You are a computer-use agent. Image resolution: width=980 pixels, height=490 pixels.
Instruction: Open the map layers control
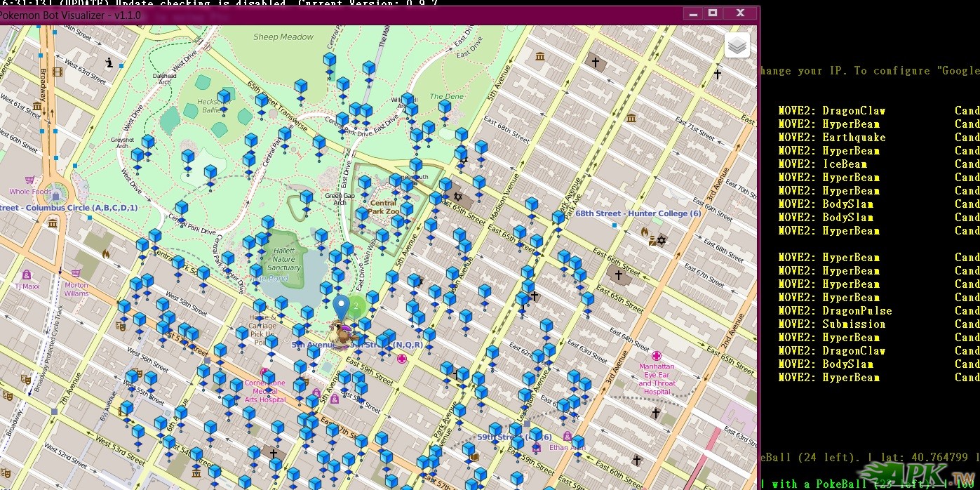click(737, 46)
